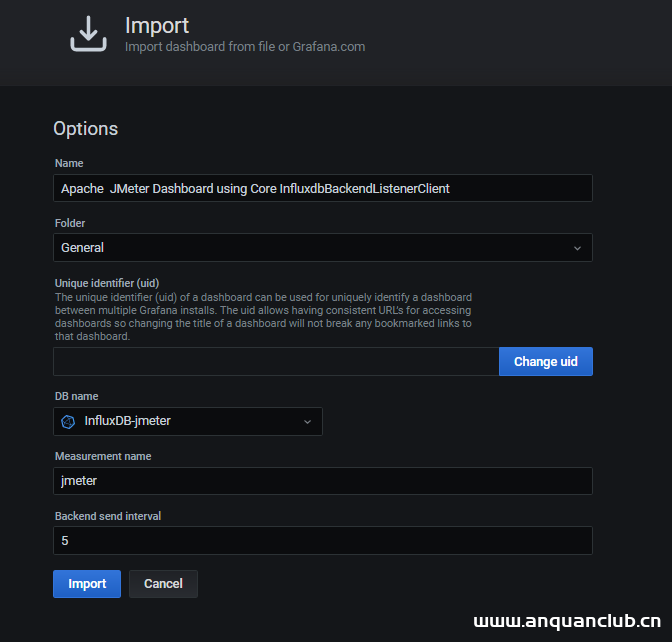Image resolution: width=672 pixels, height=642 pixels.
Task: Click the 'Measurement name' label
Action: pos(103,456)
